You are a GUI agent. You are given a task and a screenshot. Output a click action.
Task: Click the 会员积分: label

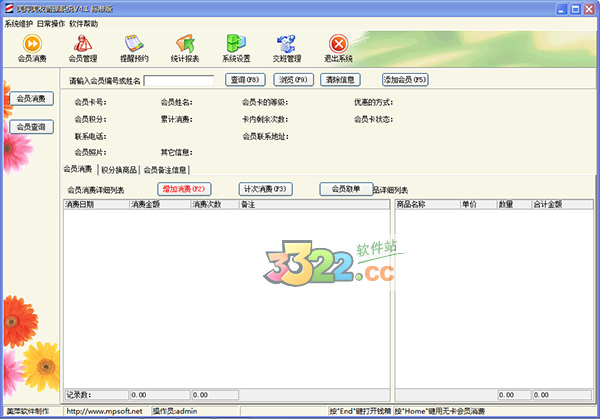90,119
